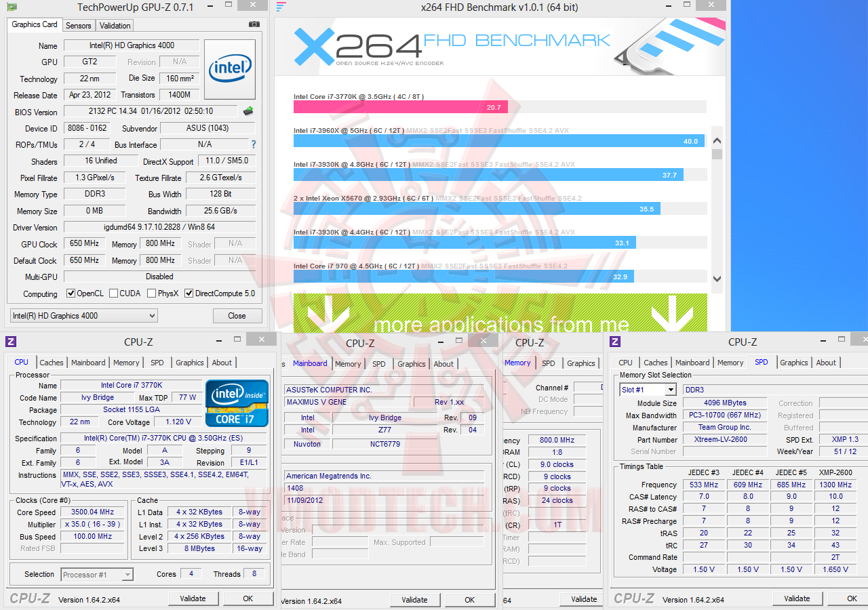Toggle the DirectCompute 5.0 checkbox

click(x=189, y=293)
